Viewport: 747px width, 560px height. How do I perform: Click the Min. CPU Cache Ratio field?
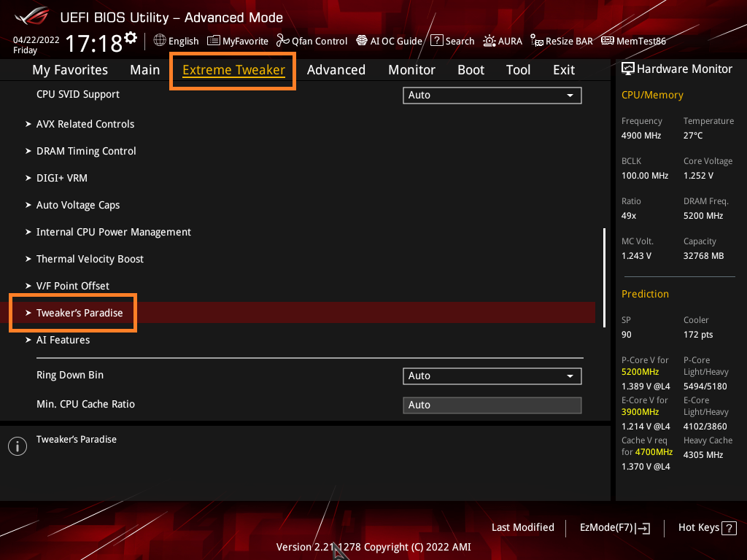tap(492, 405)
